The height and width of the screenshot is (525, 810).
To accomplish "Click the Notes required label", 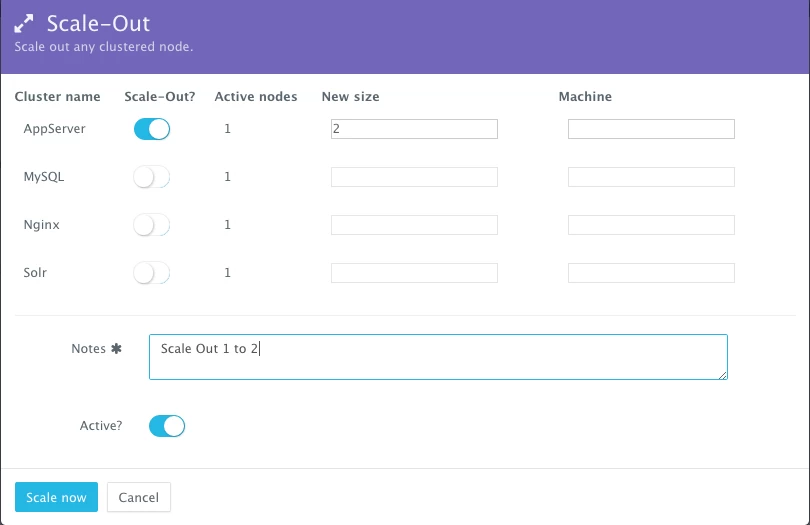I will [97, 349].
